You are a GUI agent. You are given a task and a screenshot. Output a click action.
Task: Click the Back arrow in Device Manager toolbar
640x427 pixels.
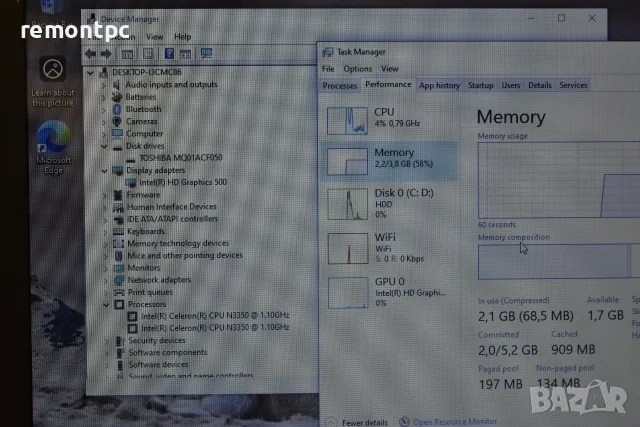pos(91,53)
